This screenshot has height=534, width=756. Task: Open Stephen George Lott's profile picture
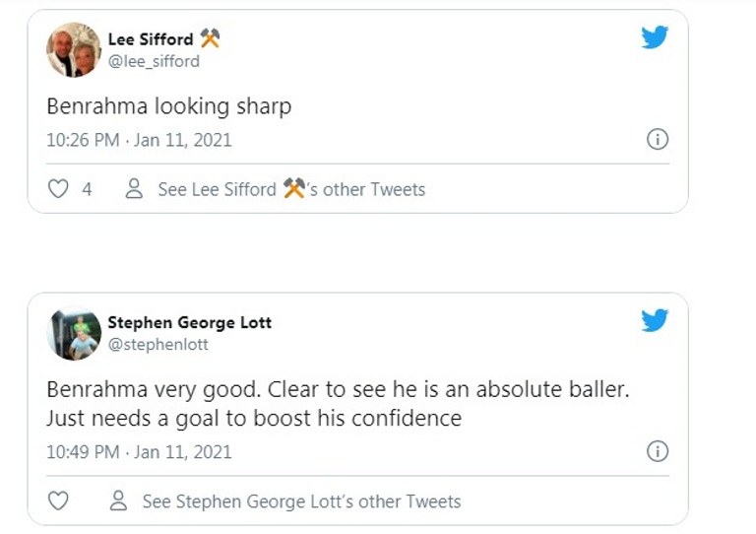[74, 333]
